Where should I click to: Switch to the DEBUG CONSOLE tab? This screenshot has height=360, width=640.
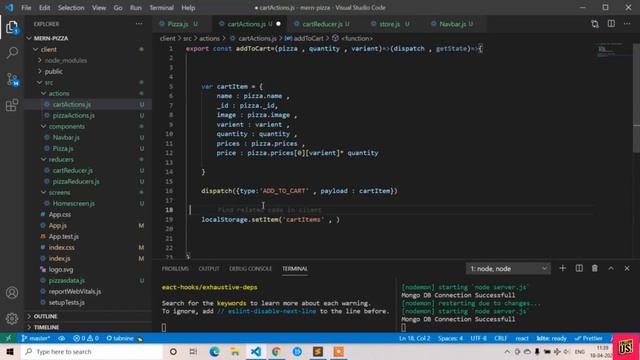[x=250, y=269]
